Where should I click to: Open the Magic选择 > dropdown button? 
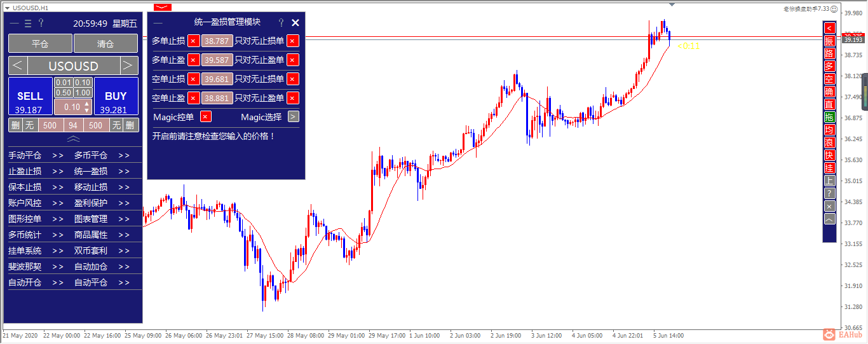coord(293,117)
